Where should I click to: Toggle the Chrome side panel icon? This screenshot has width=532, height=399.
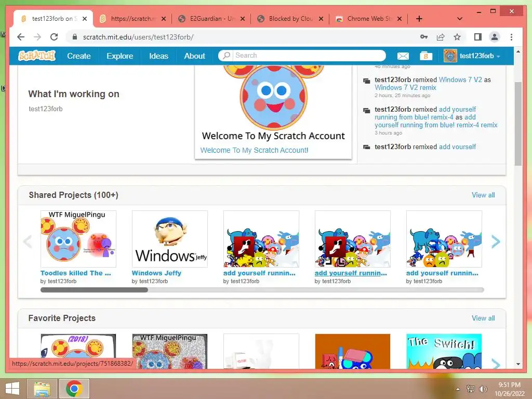(x=478, y=37)
